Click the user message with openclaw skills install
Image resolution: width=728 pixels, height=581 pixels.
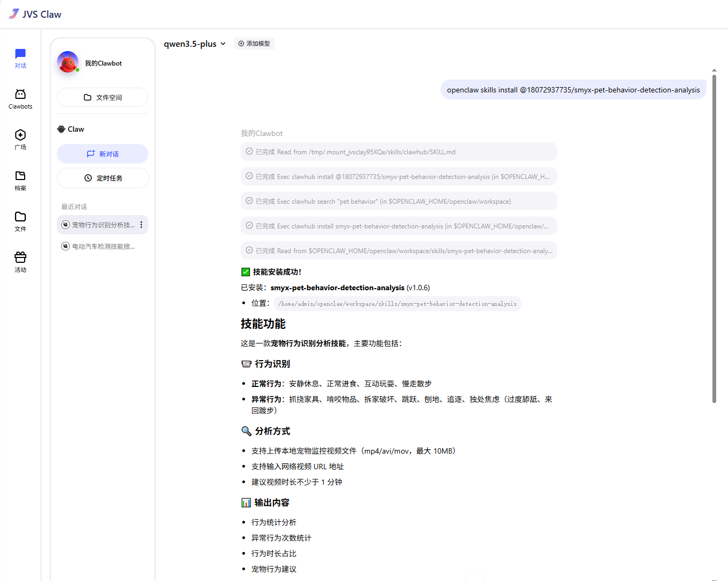(x=573, y=90)
